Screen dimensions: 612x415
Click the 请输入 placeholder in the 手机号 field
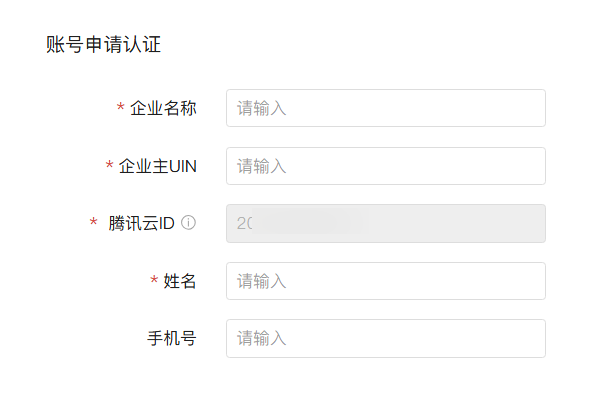tap(262, 338)
